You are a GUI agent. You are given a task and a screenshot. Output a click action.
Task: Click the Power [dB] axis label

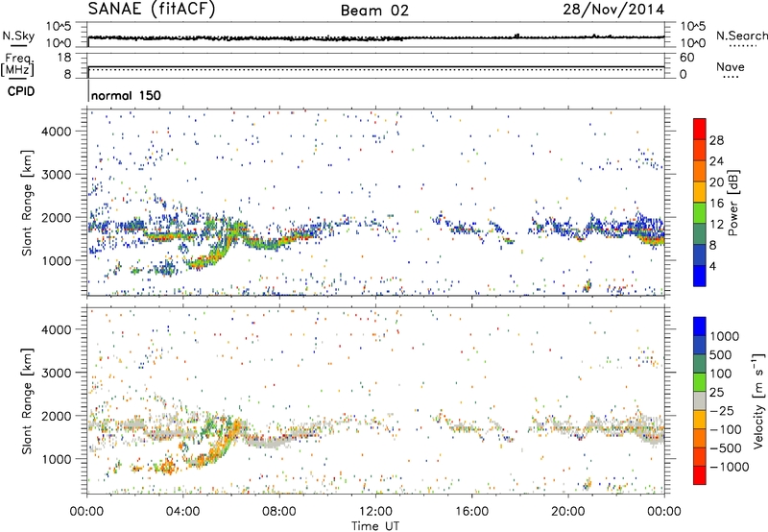point(733,203)
